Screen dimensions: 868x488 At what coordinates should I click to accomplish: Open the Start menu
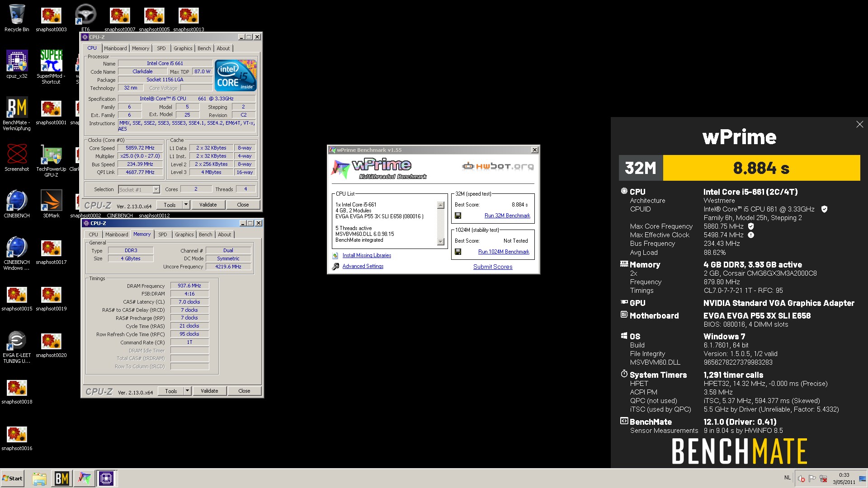[x=13, y=479]
